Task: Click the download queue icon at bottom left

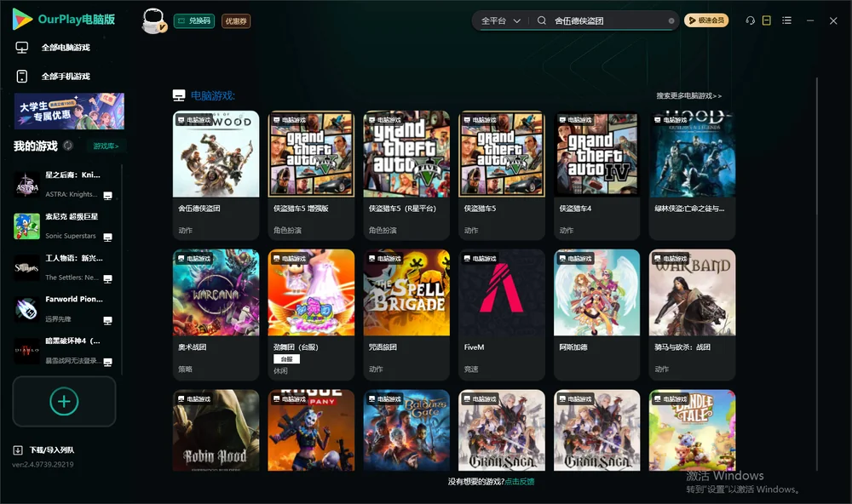Action: pyautogui.click(x=18, y=450)
